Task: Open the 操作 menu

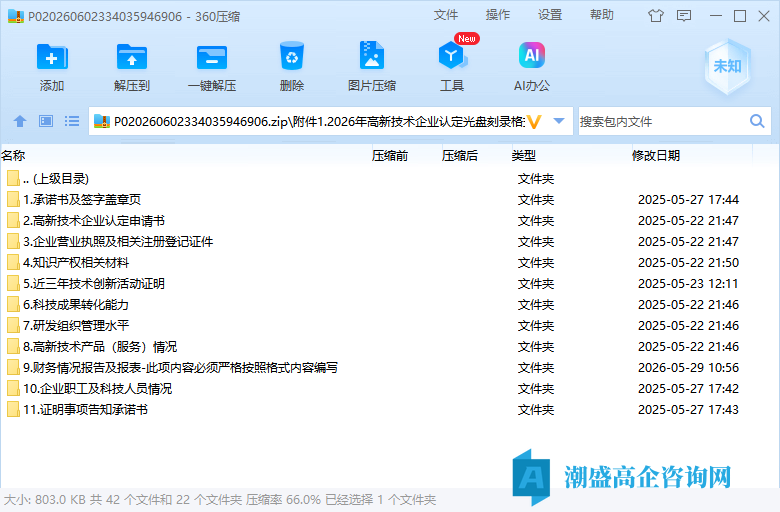Action: [498, 15]
